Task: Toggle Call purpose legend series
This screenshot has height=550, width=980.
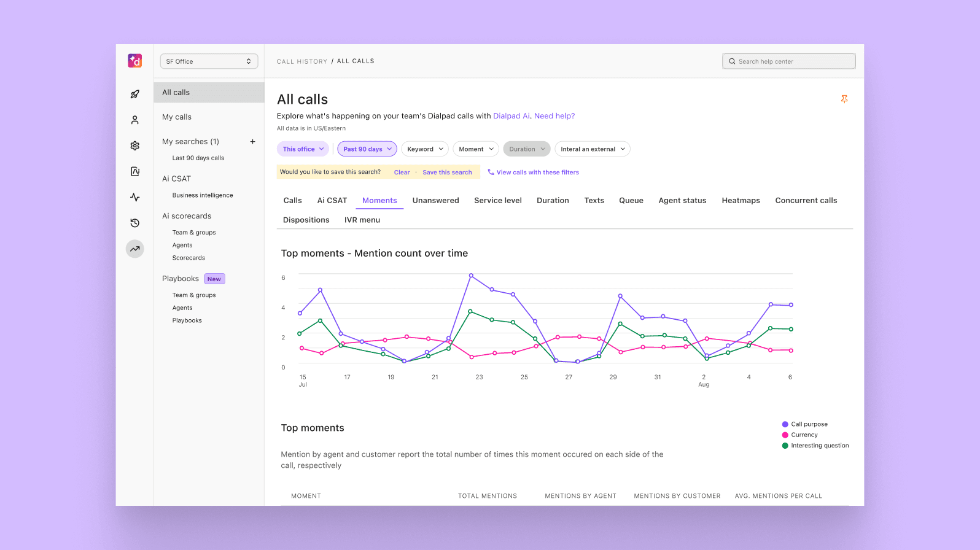Action: (809, 424)
